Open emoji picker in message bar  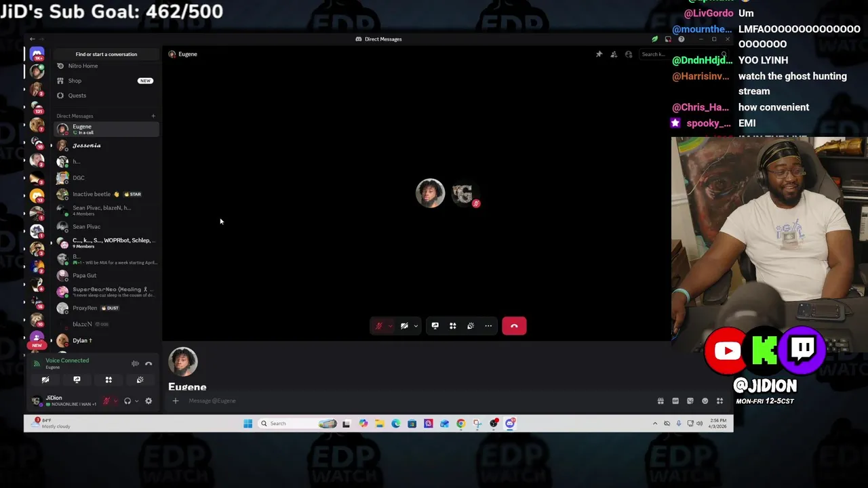coord(705,401)
